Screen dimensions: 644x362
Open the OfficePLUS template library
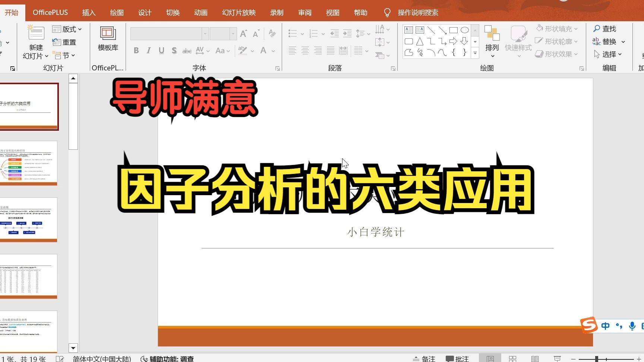(108, 38)
